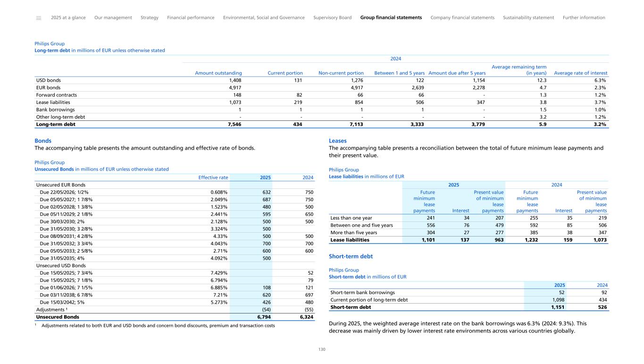Open the hamburger menu icon

pyautogui.click(x=39, y=18)
